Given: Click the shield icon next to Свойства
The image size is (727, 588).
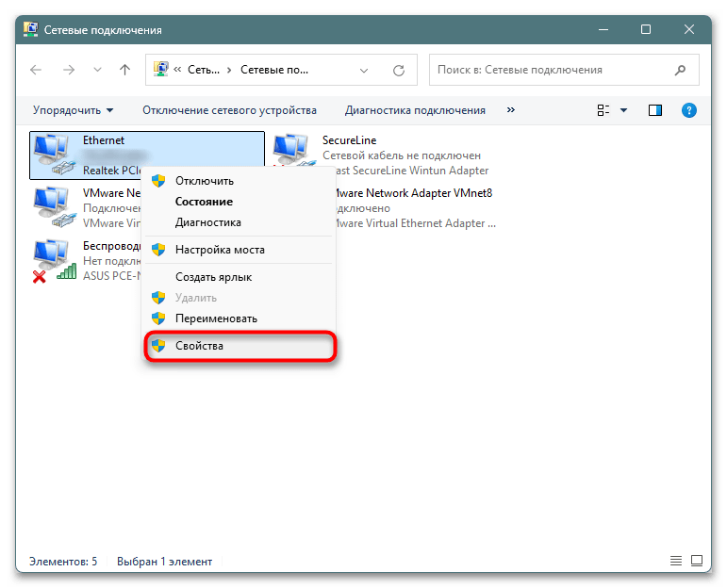Looking at the screenshot, I should click(x=158, y=346).
